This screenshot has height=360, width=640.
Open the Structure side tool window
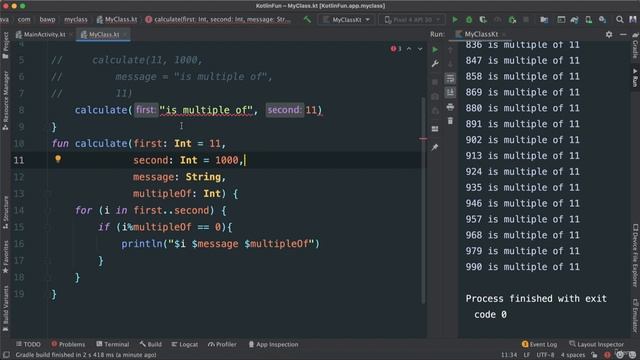[x=5, y=211]
